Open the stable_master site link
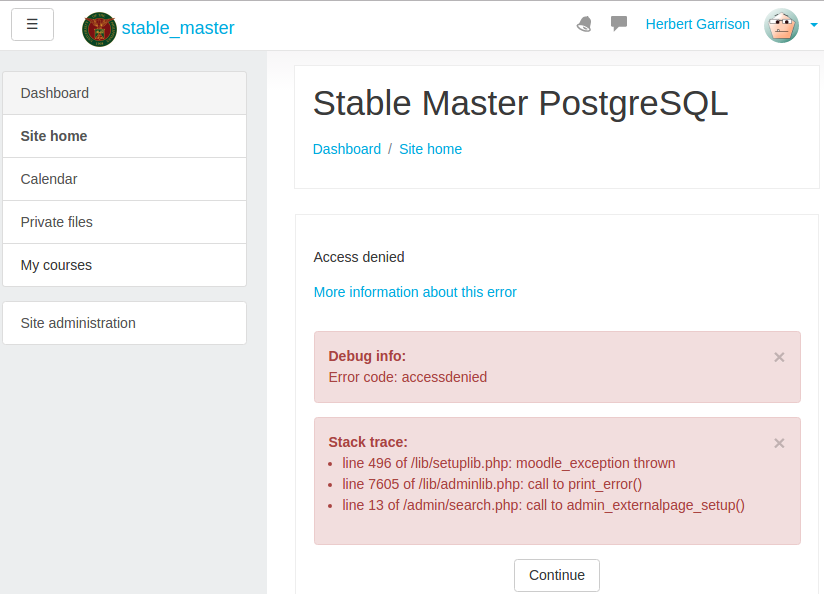Image resolution: width=824 pixels, height=594 pixels. [x=178, y=28]
